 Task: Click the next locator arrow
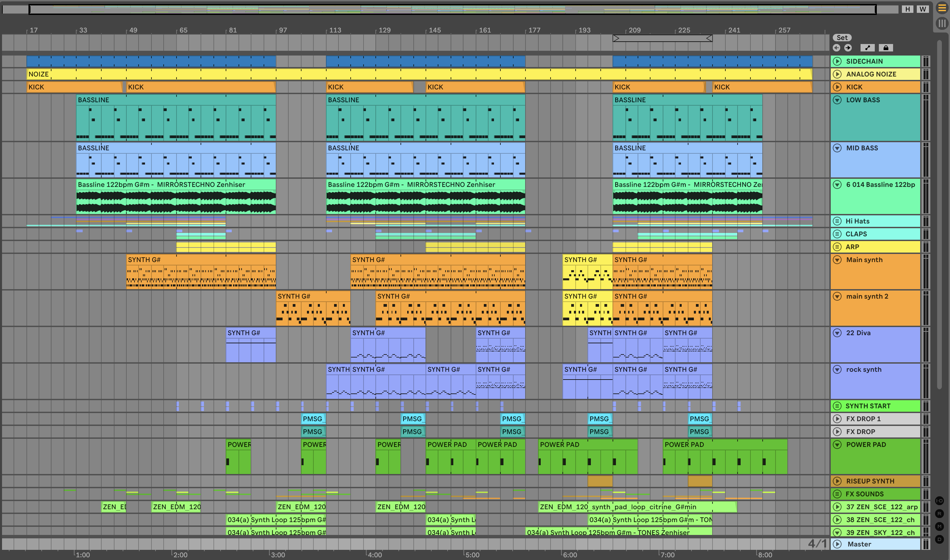pos(848,47)
